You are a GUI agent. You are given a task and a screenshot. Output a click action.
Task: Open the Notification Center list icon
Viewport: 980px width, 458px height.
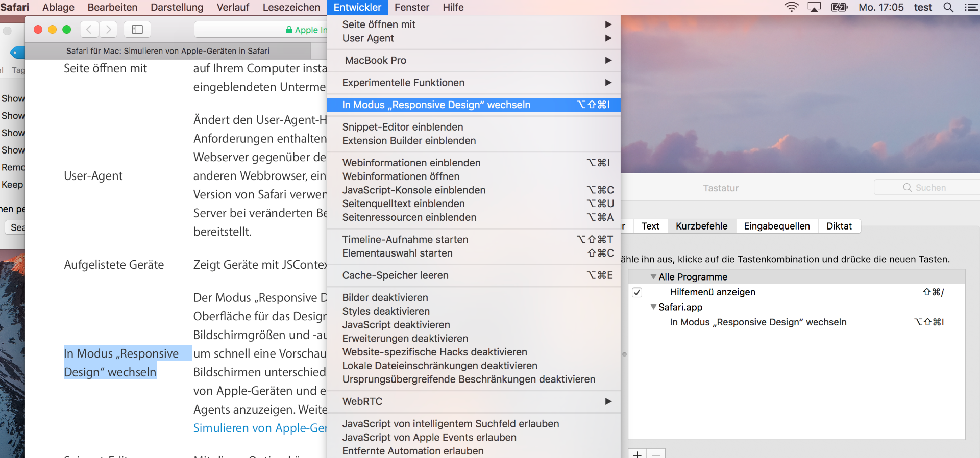[971, 7]
